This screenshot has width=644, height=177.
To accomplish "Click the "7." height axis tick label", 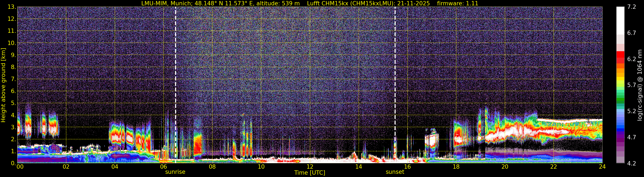I will tap(13, 79).
